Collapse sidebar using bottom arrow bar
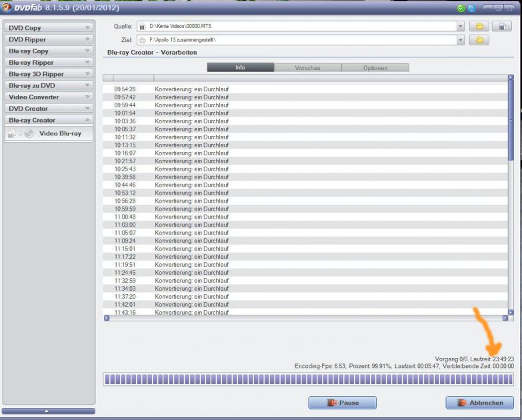 tap(48, 411)
